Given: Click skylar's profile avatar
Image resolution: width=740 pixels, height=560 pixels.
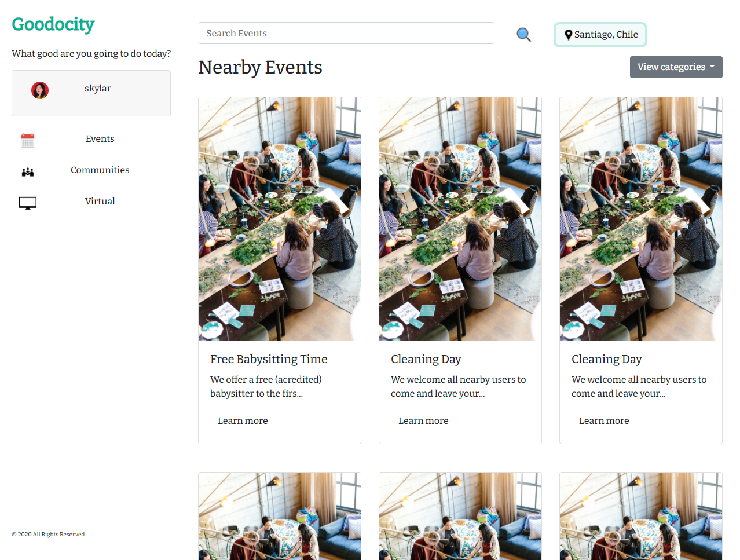Looking at the screenshot, I should coord(40,90).
